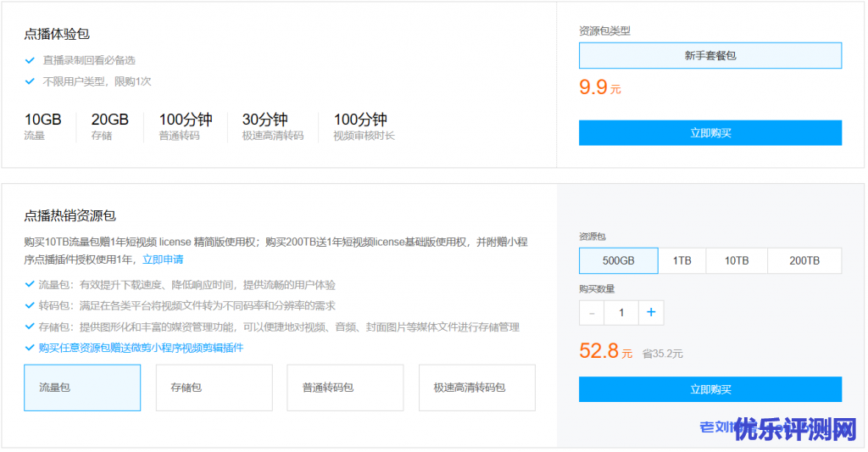The image size is (868, 452).
Task: Click the checkmark icon before the 存储包 description
Action: 30,326
